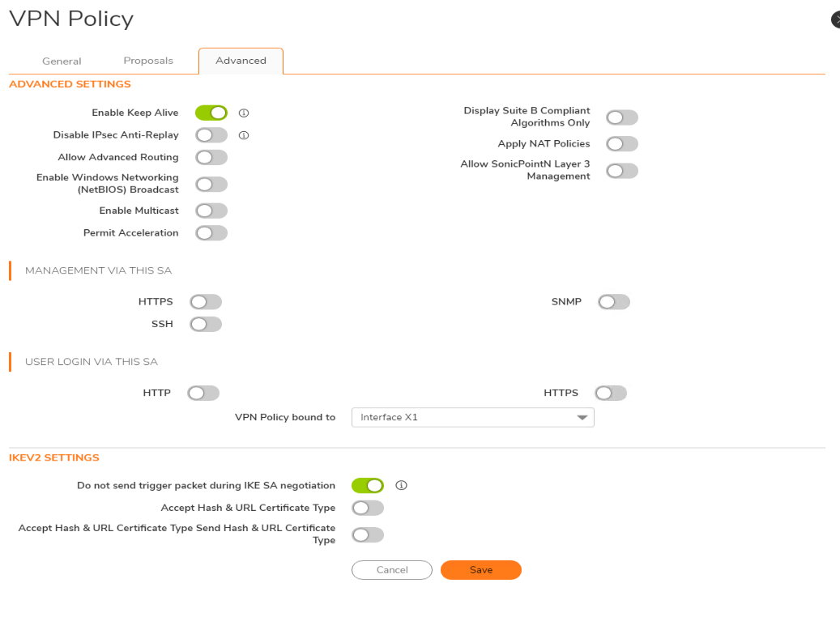This screenshot has width=840, height=617.
Task: Toggle Allow SonicPointN Layer 3 Management
Action: (622, 171)
